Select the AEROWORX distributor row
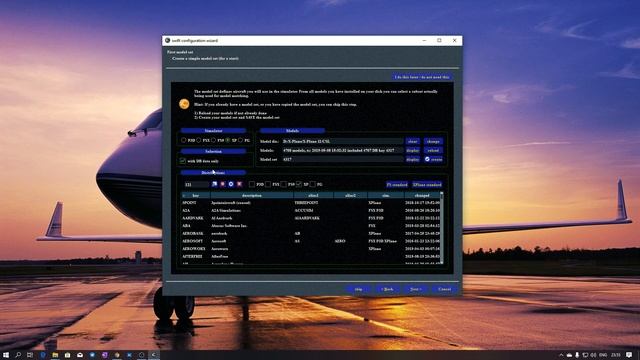Screen dimensions: 640x360 (310, 249)
